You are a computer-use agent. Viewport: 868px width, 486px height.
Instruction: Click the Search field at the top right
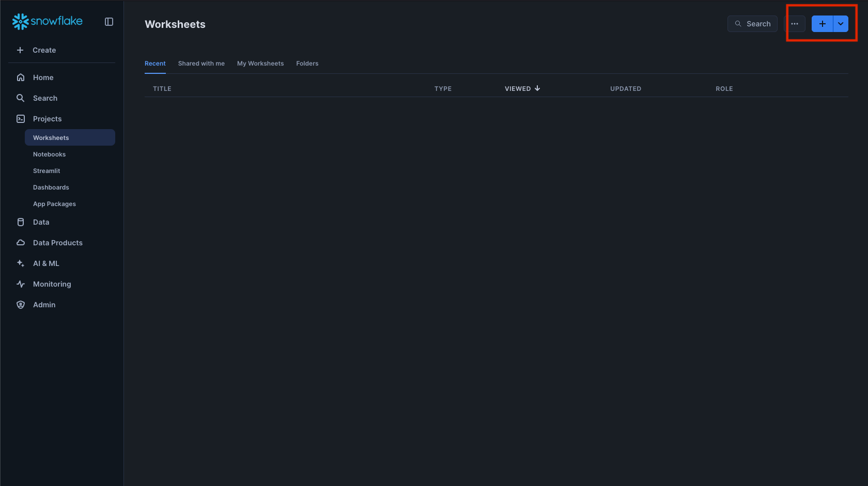click(752, 24)
